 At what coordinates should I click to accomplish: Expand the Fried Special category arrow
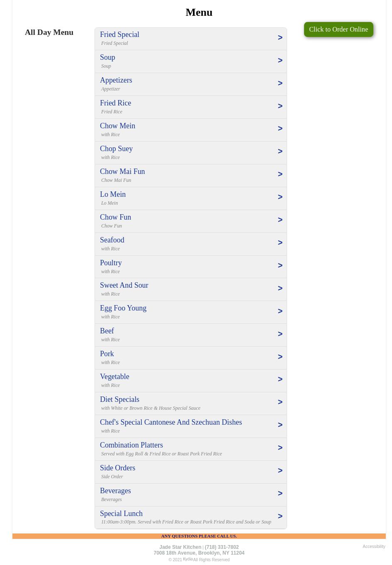point(280,38)
